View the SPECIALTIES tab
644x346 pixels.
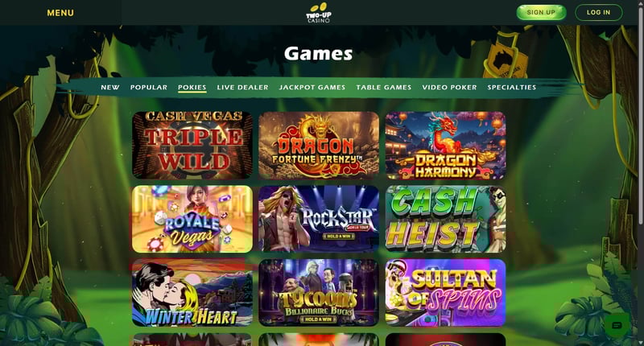[512, 88]
